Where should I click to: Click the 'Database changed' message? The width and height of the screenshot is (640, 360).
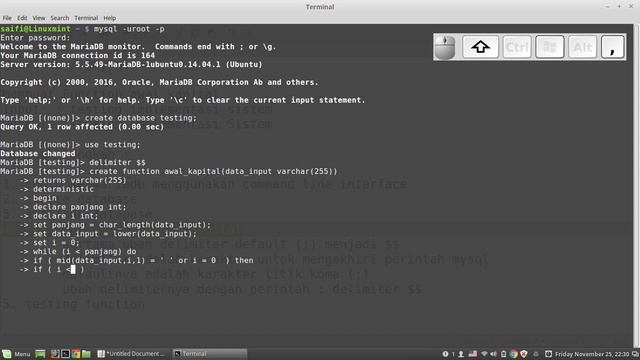[38, 154]
